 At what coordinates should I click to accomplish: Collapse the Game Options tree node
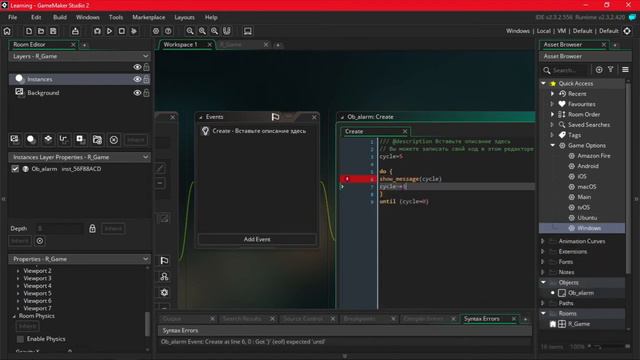click(553, 145)
